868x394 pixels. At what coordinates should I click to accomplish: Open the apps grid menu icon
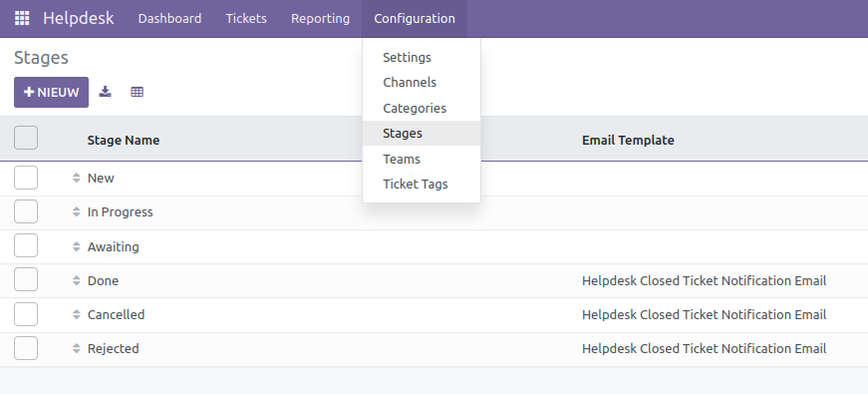point(22,18)
